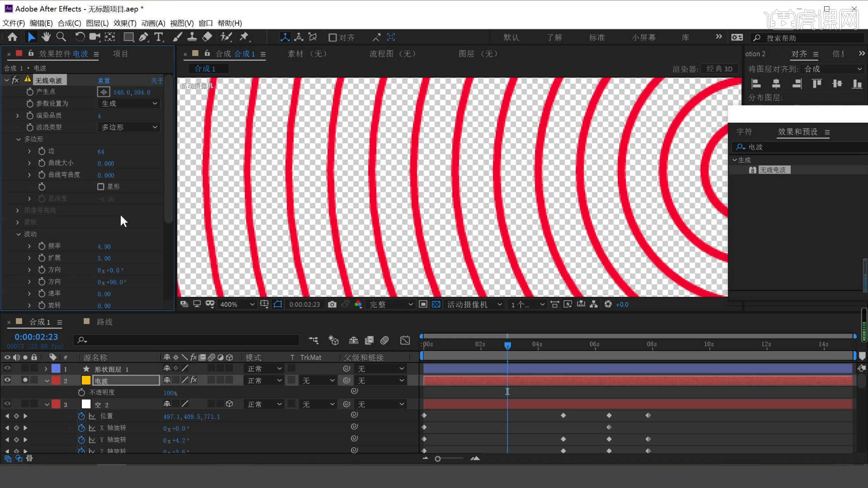Select the Puppet Pin tool
The image size is (868, 488).
pyautogui.click(x=245, y=37)
